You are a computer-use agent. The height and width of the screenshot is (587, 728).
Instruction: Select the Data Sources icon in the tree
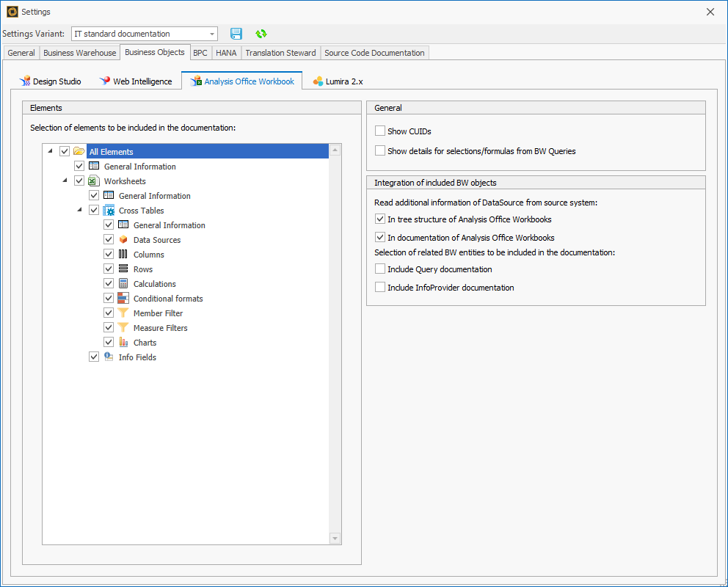123,239
